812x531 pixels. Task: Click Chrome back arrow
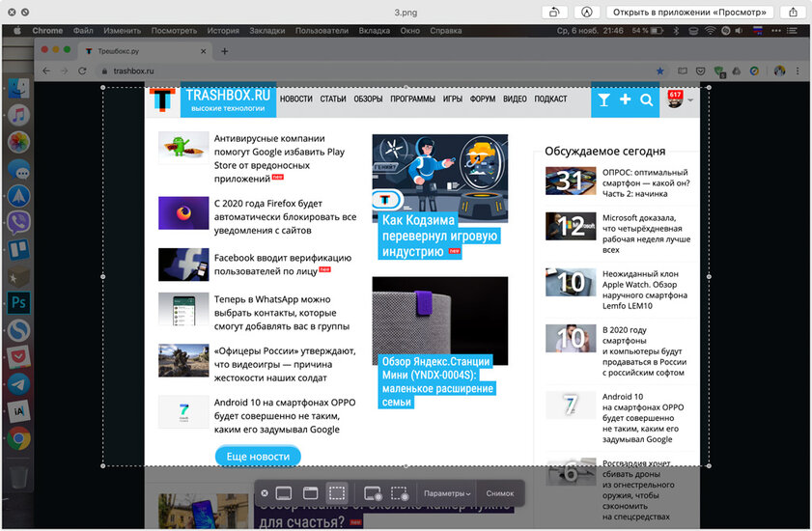coord(46,71)
